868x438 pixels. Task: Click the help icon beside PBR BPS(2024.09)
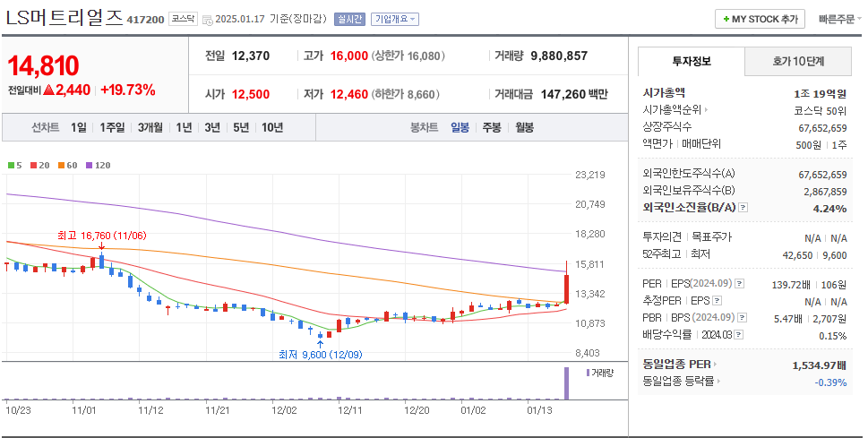click(x=741, y=317)
